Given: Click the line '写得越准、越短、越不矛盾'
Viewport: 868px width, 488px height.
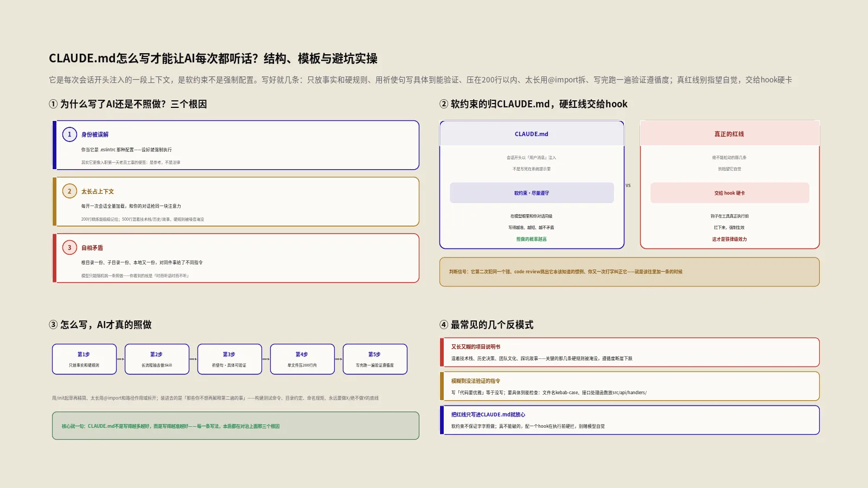Looking at the screenshot, I should point(532,228).
